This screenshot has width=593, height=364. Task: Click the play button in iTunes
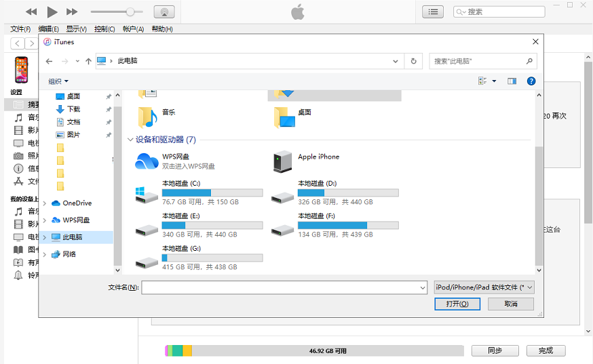[52, 12]
